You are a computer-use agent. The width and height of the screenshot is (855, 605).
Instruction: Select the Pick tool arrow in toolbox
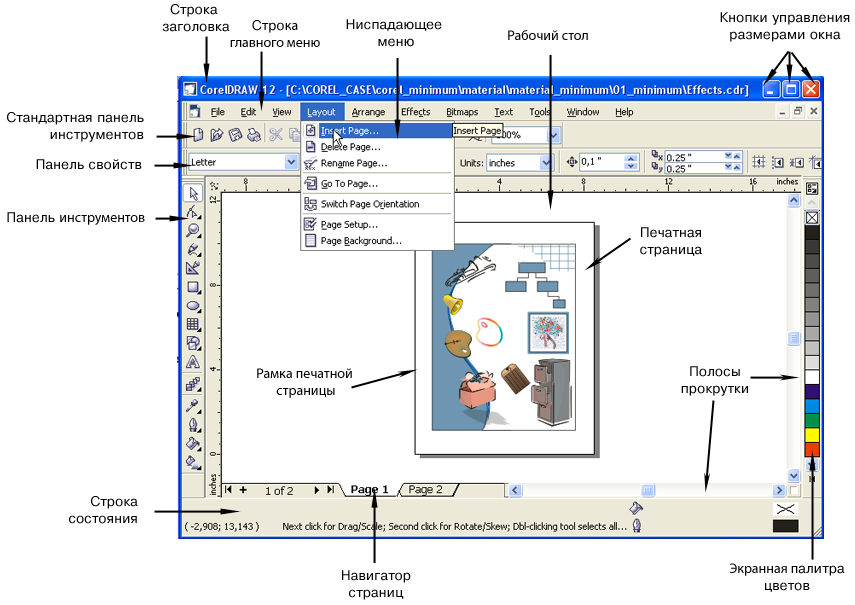click(x=193, y=193)
